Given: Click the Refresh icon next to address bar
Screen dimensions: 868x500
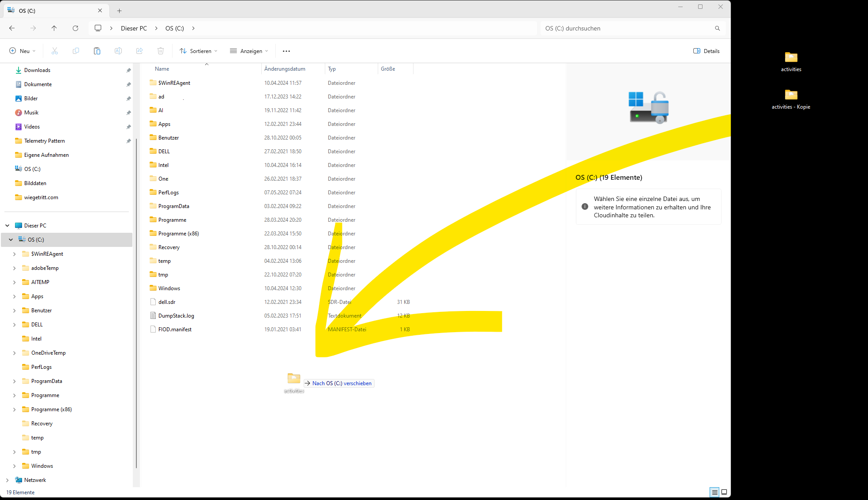Looking at the screenshot, I should (75, 28).
